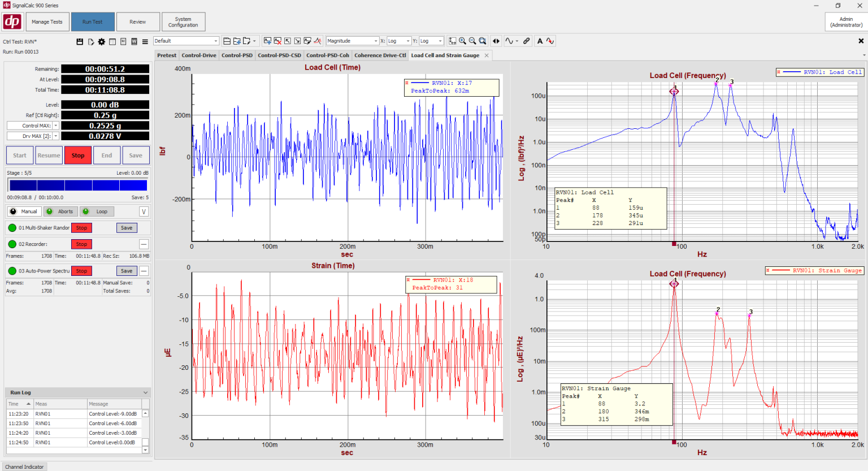Viewport: 868px width, 471px height.
Task: Click the zoom out magnifier icon
Action: tap(472, 41)
